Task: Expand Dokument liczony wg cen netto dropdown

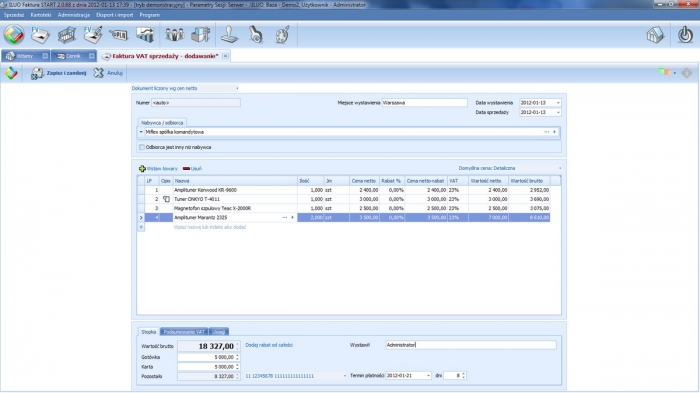Action: coord(237,88)
